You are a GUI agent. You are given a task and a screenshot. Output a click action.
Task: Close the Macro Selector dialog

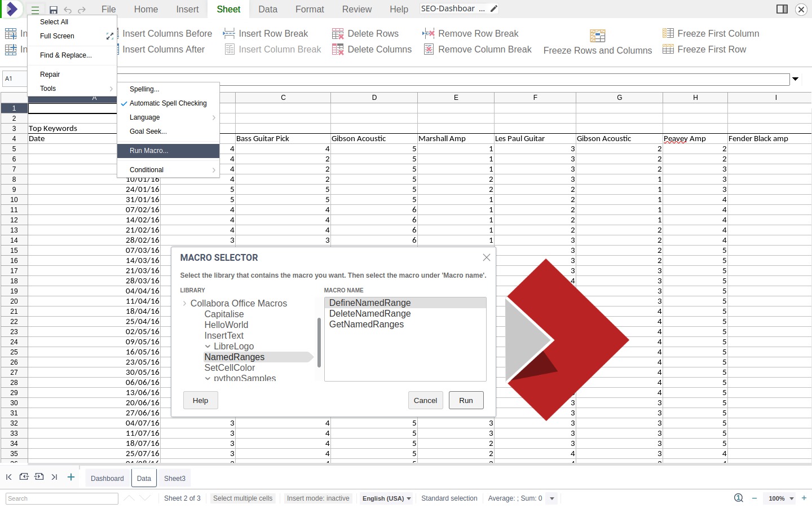click(487, 257)
